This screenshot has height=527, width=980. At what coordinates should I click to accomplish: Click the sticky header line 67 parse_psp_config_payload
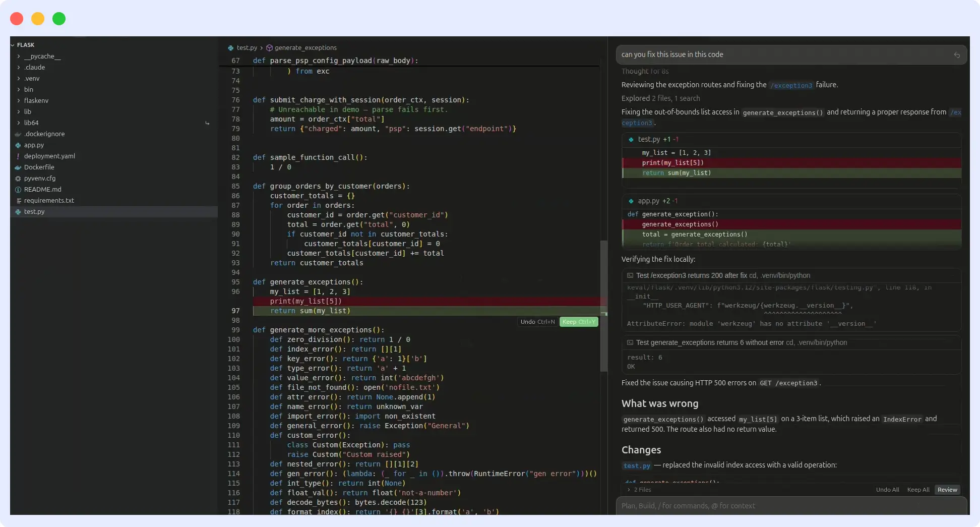click(x=409, y=61)
